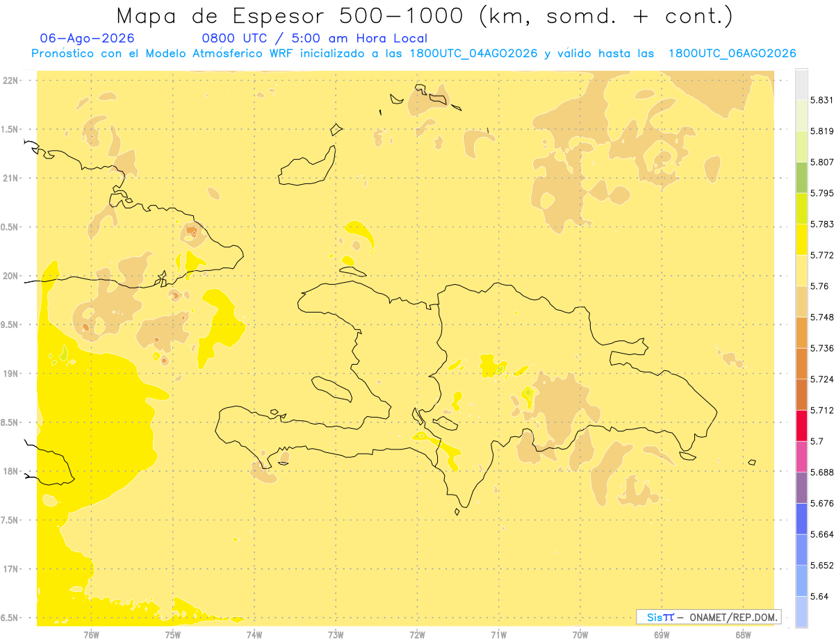The image size is (834, 644).
Task: Click the legend value '5.676'
Action: (822, 503)
